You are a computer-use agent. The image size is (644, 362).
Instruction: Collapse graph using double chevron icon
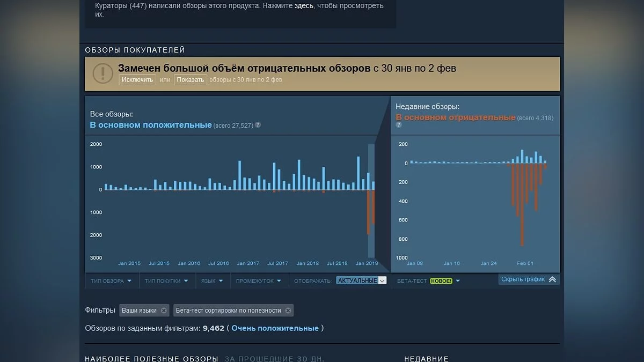tap(552, 279)
